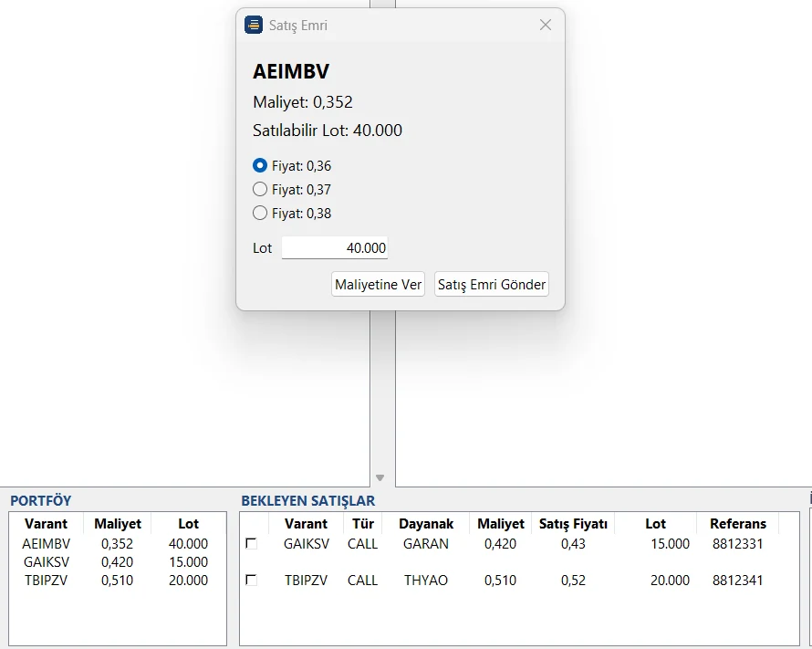Click the TBIPZV varant cell in pending sales
The width and height of the screenshot is (812, 649).
coord(306,581)
